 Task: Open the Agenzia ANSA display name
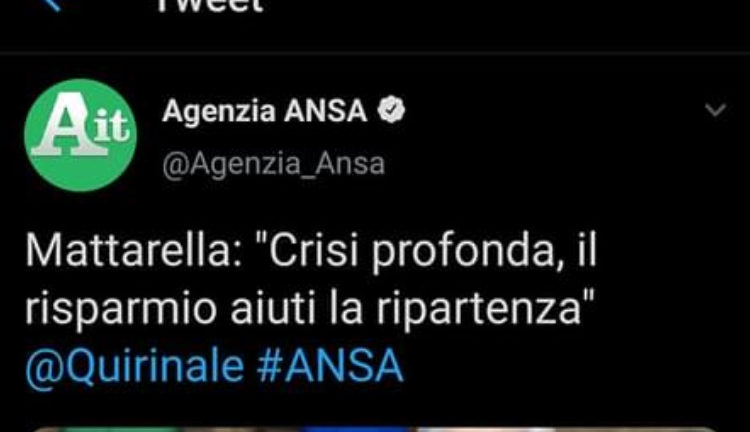(265, 111)
